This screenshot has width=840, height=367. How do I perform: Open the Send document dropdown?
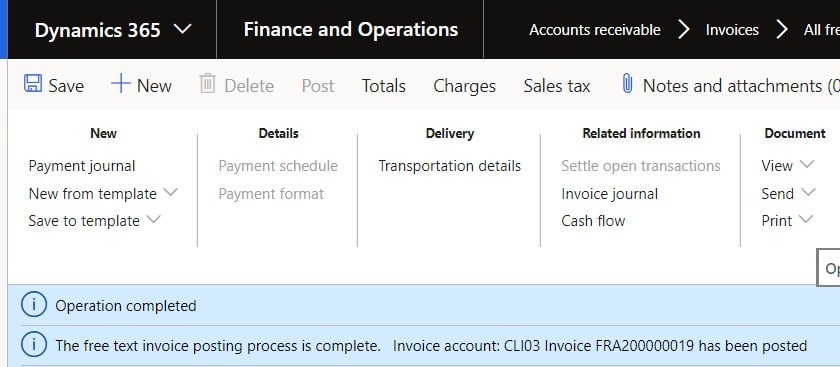point(808,192)
